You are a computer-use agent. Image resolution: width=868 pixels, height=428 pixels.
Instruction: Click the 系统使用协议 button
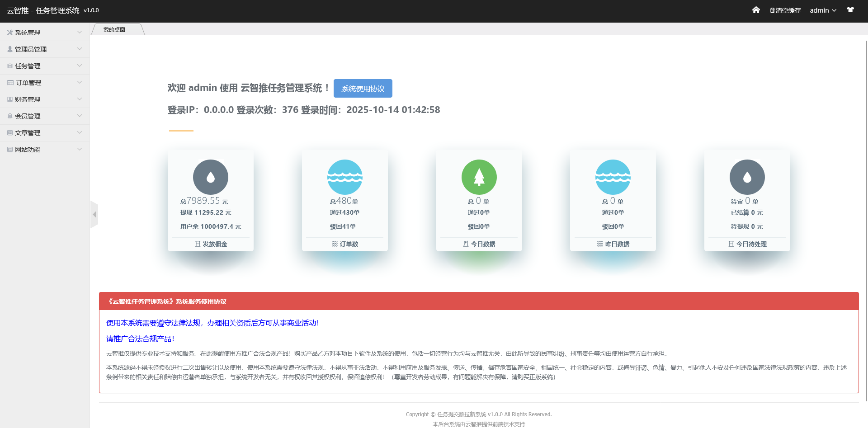click(363, 89)
